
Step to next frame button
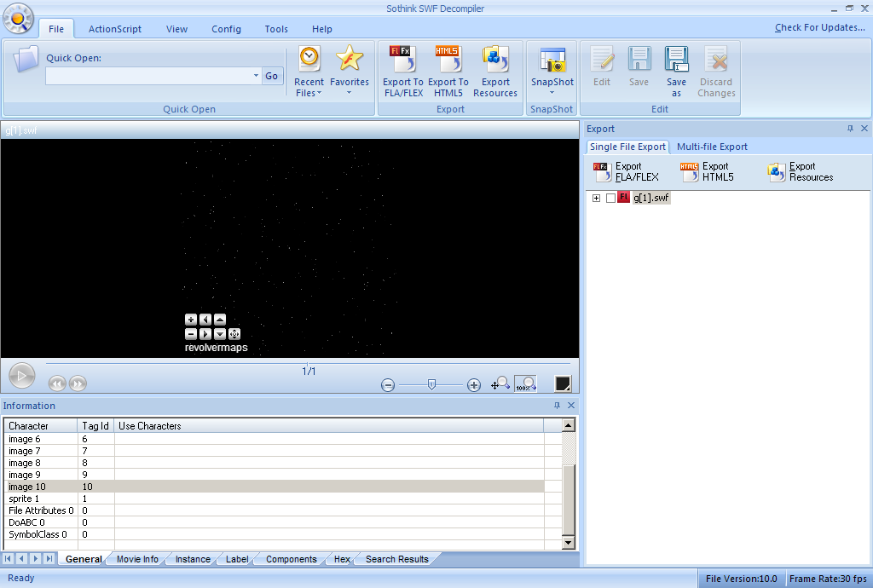[x=78, y=383]
